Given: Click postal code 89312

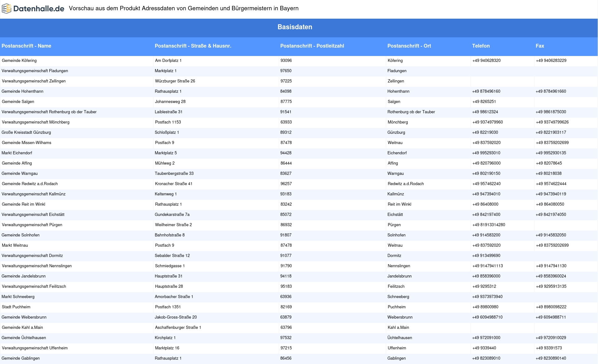Looking at the screenshot, I should pyautogui.click(x=286, y=133).
